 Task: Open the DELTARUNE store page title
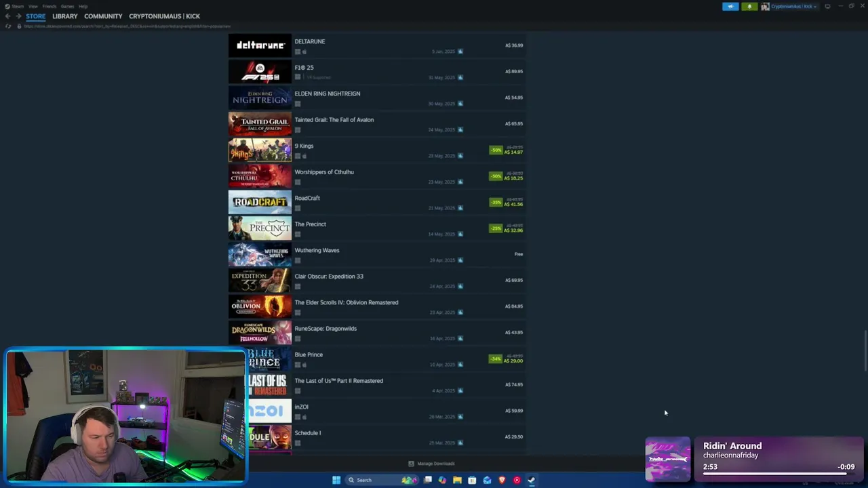coord(310,41)
